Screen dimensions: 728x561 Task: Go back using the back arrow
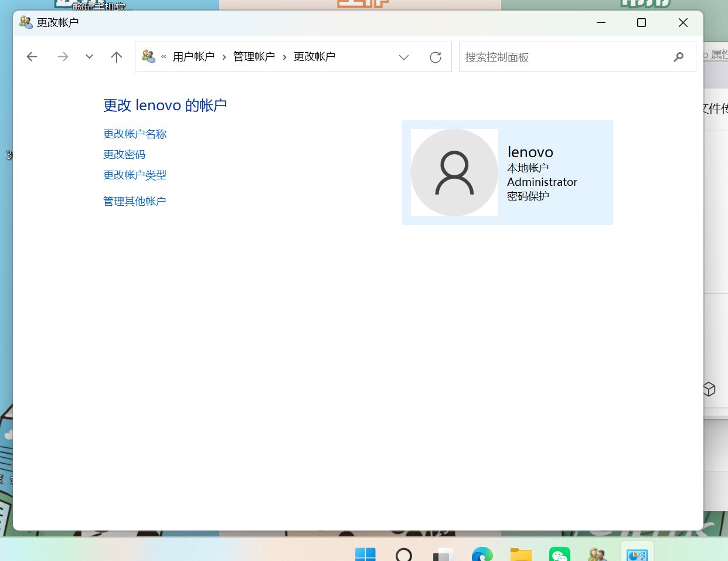(x=32, y=57)
